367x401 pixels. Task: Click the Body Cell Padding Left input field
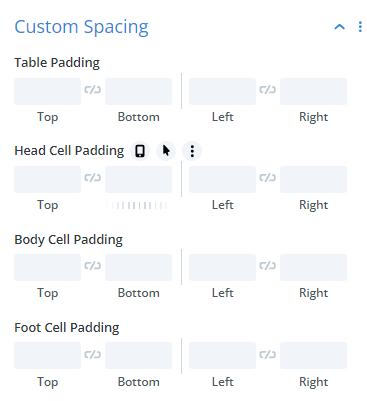tap(222, 267)
